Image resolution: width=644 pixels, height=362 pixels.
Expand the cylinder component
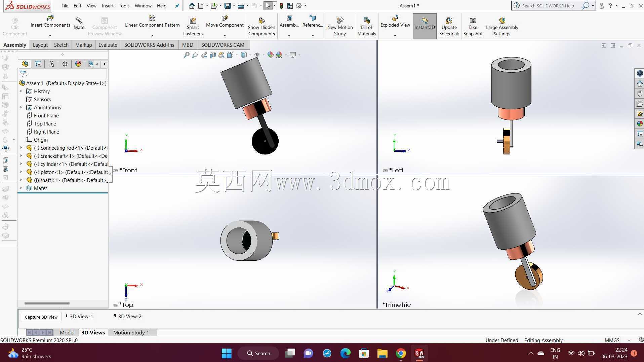21,164
